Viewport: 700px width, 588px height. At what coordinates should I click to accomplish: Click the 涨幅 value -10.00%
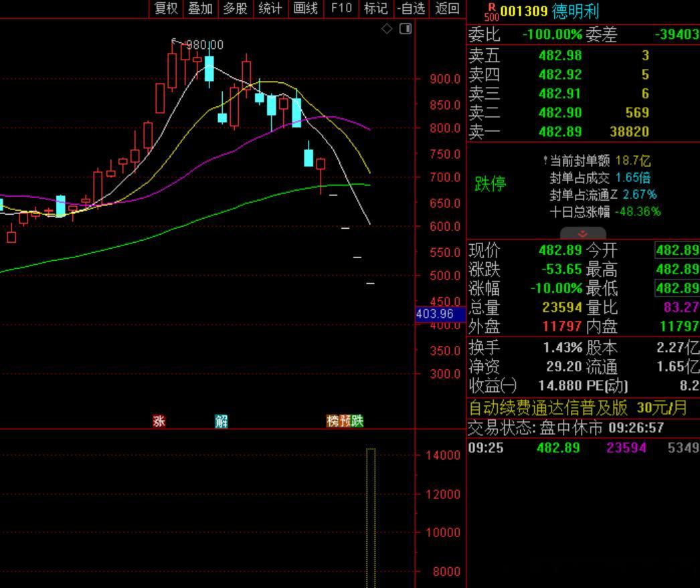(x=556, y=288)
